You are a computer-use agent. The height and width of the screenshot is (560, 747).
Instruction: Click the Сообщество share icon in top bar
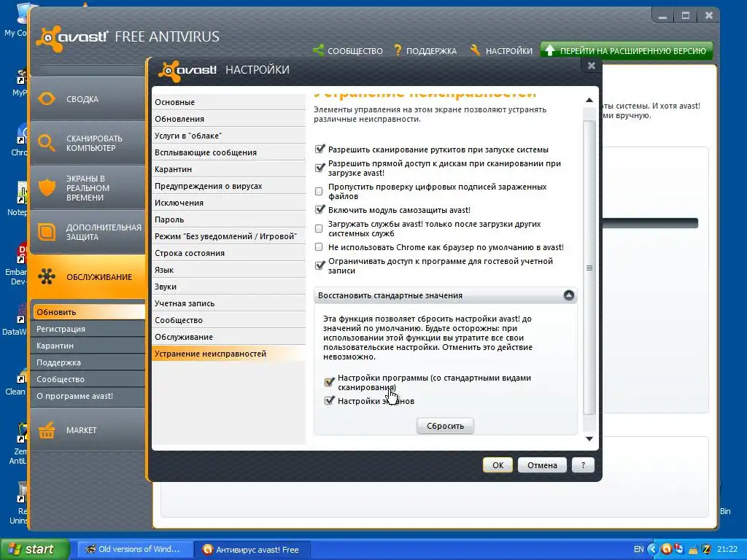click(x=318, y=50)
